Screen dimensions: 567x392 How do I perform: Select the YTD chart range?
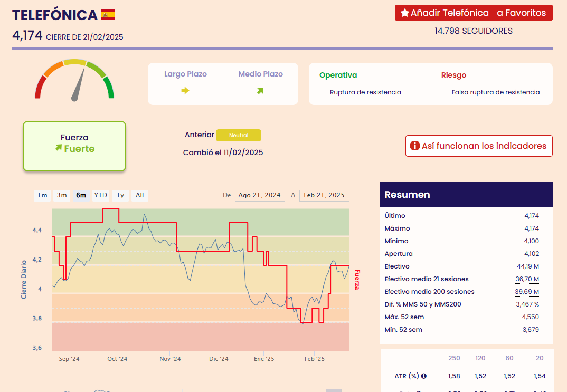click(100, 195)
